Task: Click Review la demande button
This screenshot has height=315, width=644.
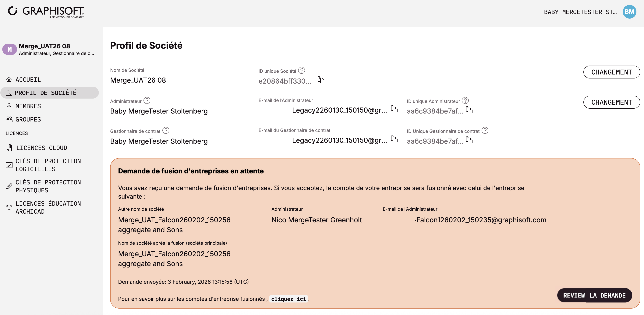Action: [x=595, y=295]
